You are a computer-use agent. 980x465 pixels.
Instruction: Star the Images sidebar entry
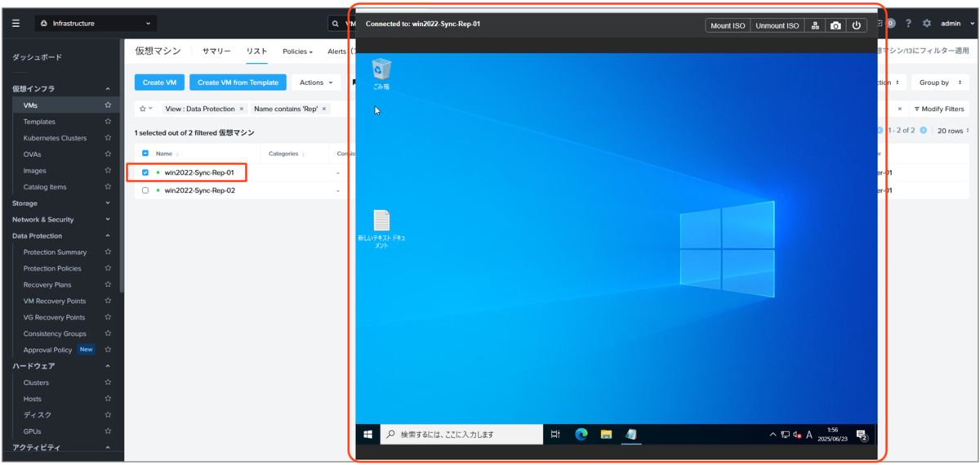click(108, 171)
